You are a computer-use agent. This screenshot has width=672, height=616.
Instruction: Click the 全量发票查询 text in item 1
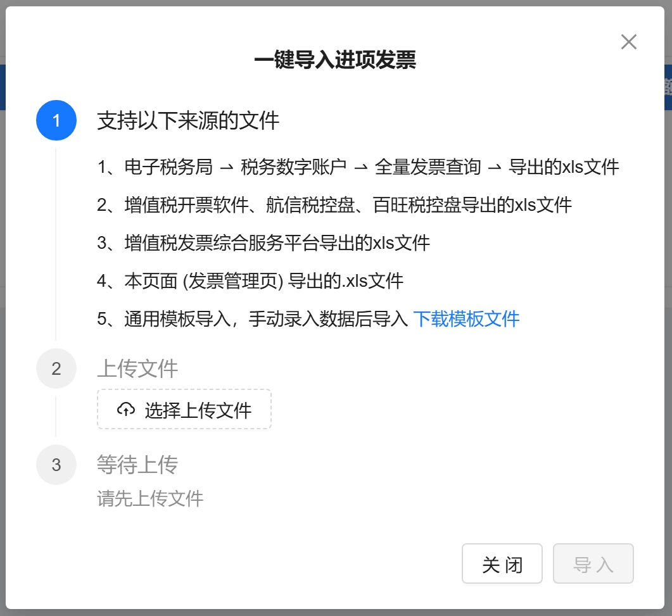428,167
